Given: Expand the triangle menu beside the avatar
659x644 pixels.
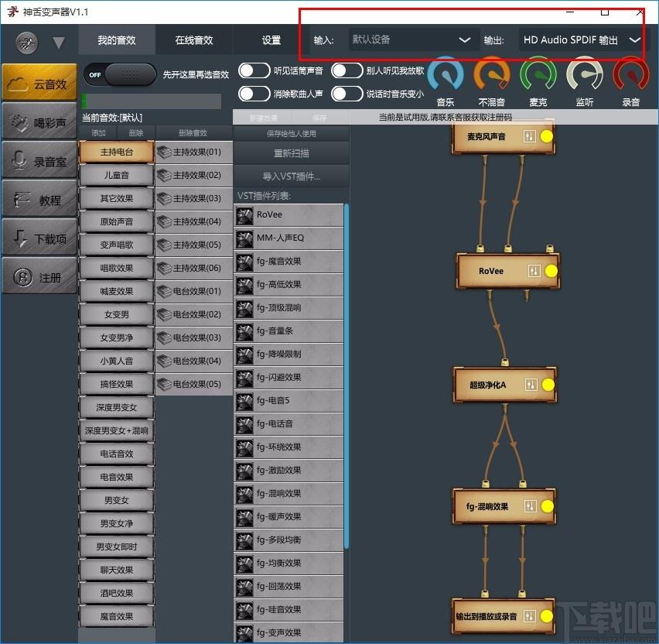Looking at the screenshot, I should click(59, 43).
